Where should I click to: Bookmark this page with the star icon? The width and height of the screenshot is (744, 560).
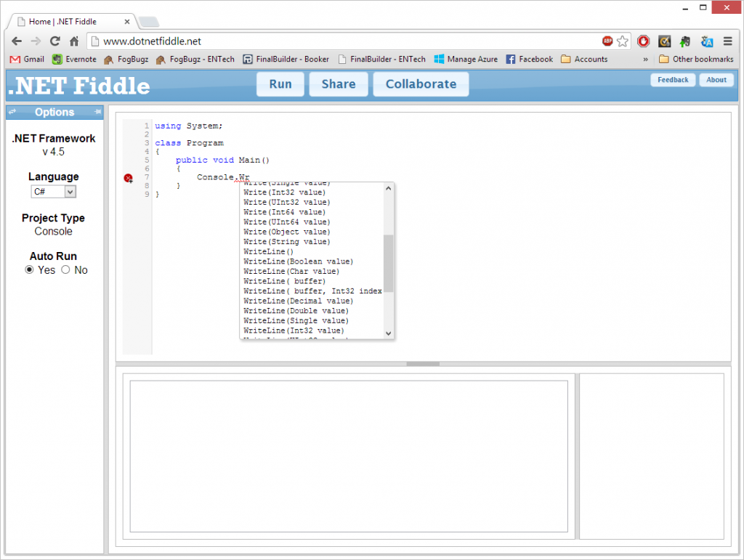(623, 41)
